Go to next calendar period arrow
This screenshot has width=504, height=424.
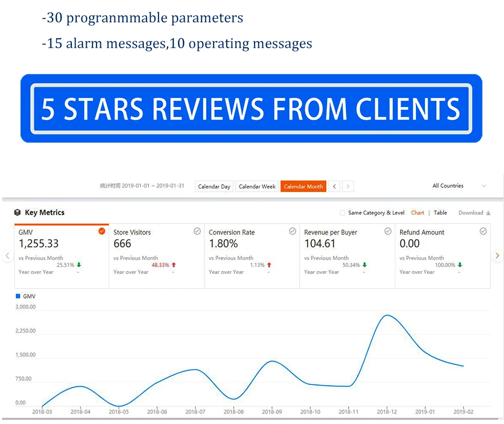click(348, 186)
